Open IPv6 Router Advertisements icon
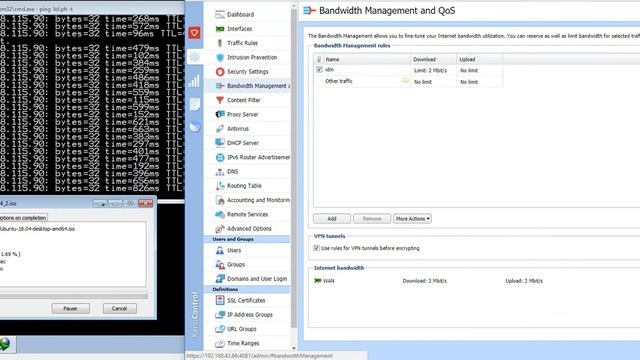Image resolution: width=640 pixels, height=360 pixels. [x=220, y=157]
